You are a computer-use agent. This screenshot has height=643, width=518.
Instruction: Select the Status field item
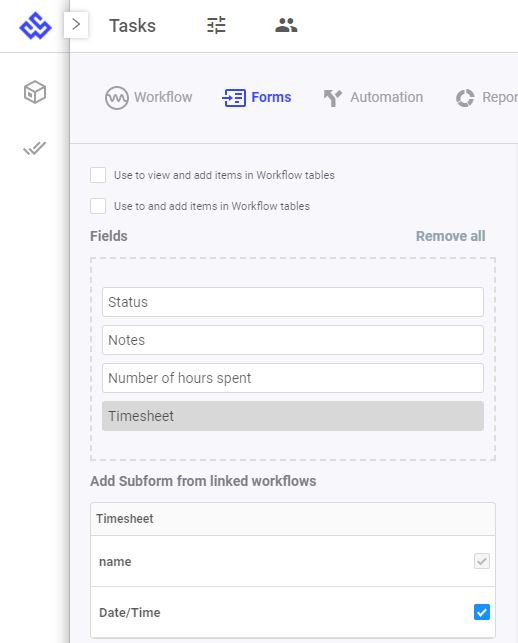pos(293,302)
